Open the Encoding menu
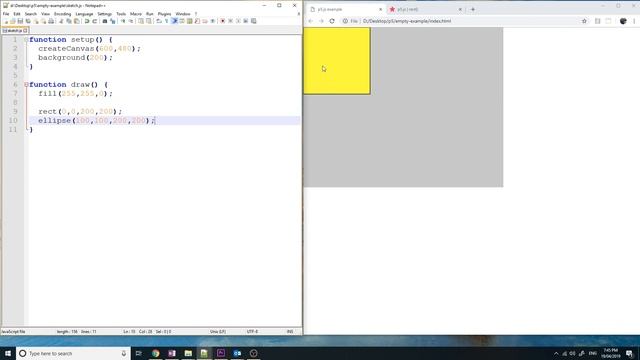 coord(62,14)
